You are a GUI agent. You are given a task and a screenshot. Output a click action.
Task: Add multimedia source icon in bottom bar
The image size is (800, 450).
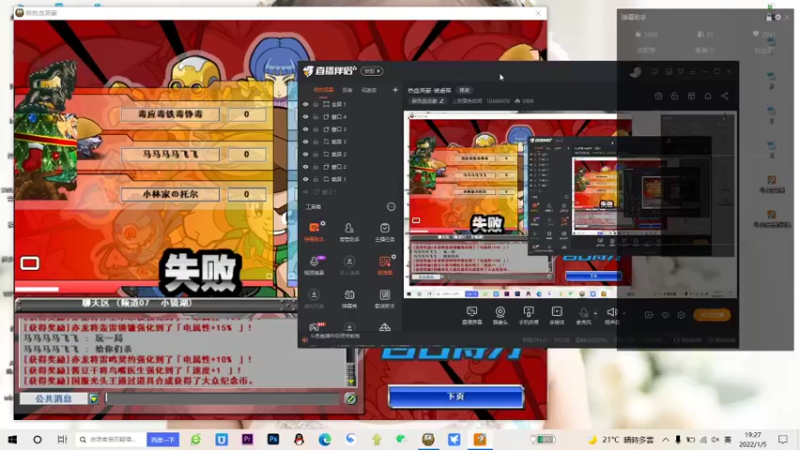(x=557, y=315)
